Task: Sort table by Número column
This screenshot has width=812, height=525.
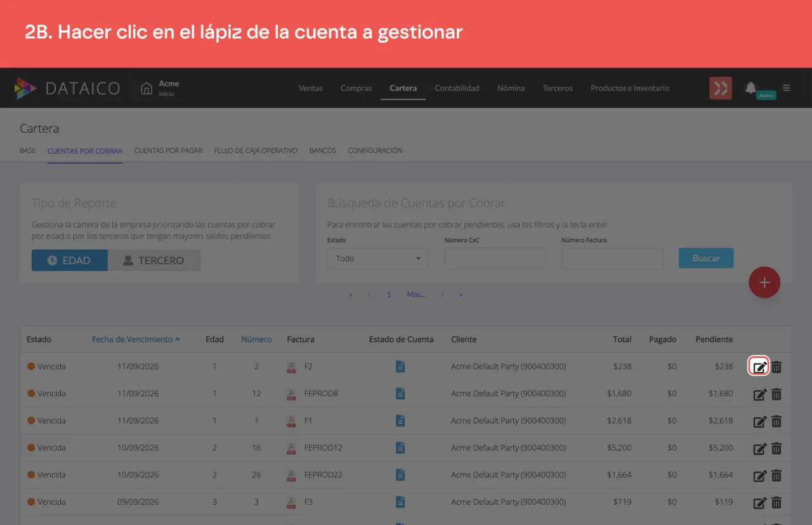Action: click(x=256, y=340)
